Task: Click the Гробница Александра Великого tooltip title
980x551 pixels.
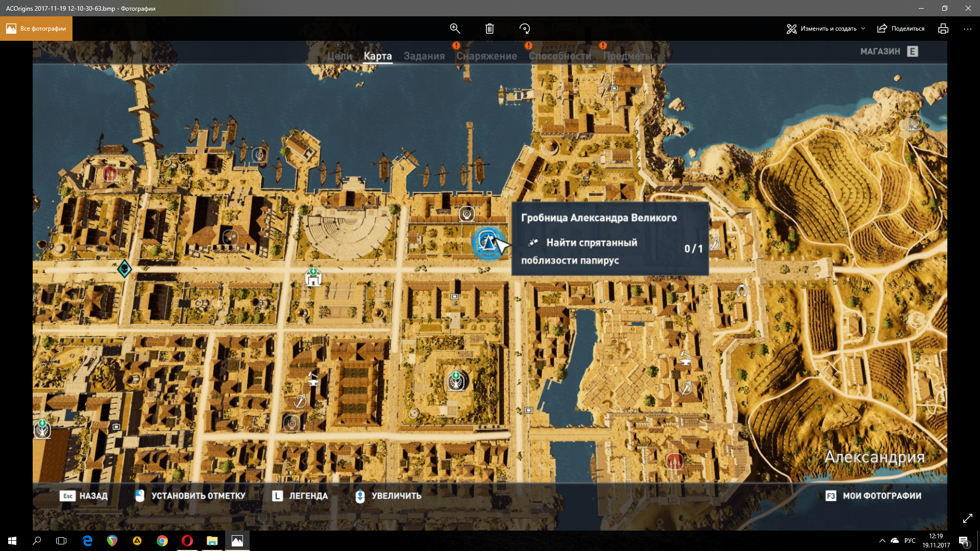Action: (599, 218)
